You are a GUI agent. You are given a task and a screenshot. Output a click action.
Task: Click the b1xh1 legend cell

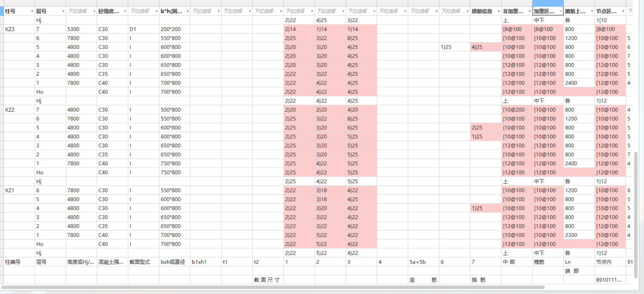pos(206,262)
